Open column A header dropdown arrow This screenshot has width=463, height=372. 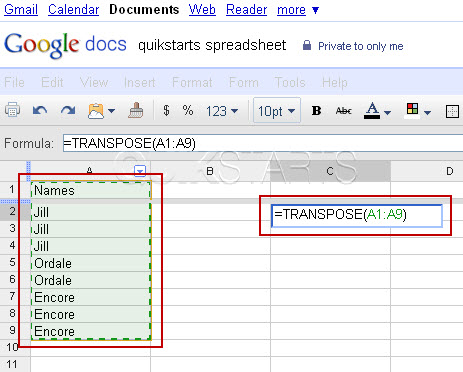click(x=140, y=171)
